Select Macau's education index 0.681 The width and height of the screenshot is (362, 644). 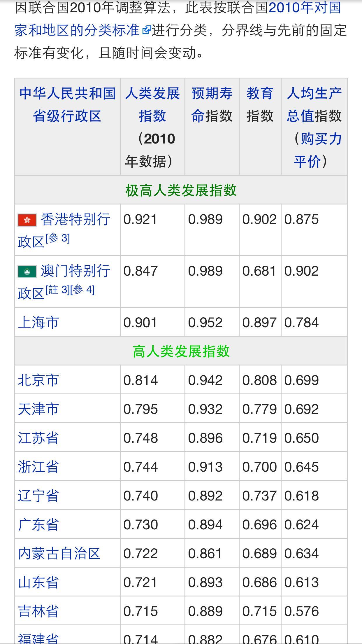[259, 271]
